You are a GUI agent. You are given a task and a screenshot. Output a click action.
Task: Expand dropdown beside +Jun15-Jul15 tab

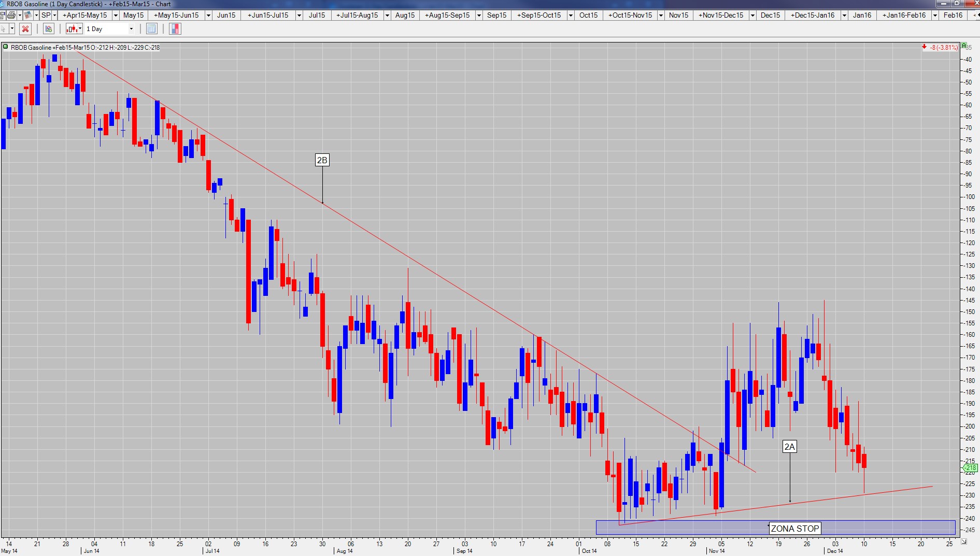coord(299,16)
